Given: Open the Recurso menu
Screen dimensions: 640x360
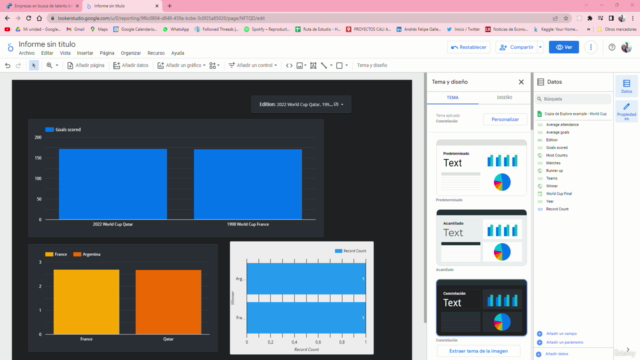Looking at the screenshot, I should pos(156,53).
